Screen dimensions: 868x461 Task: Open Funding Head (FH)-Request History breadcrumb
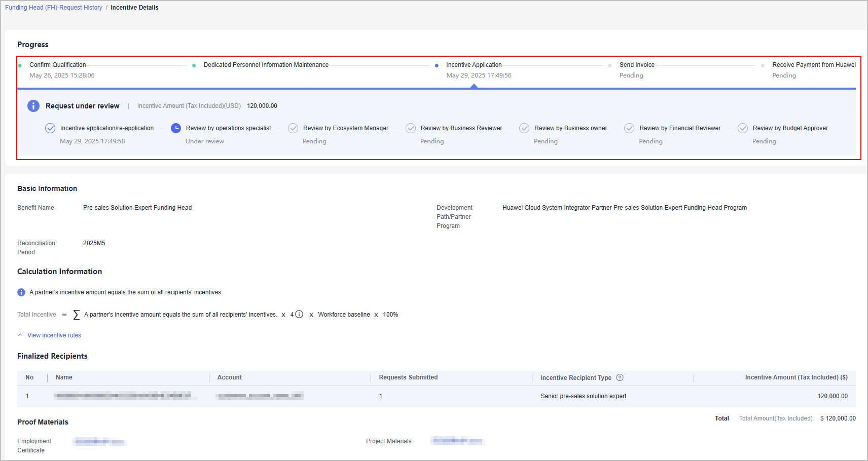(54, 8)
